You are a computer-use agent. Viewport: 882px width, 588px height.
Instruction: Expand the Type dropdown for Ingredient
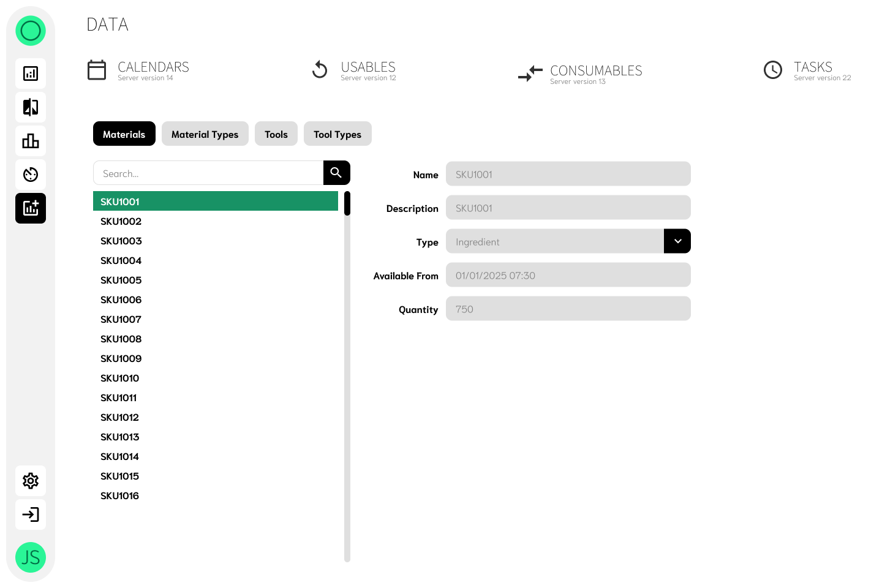677,241
